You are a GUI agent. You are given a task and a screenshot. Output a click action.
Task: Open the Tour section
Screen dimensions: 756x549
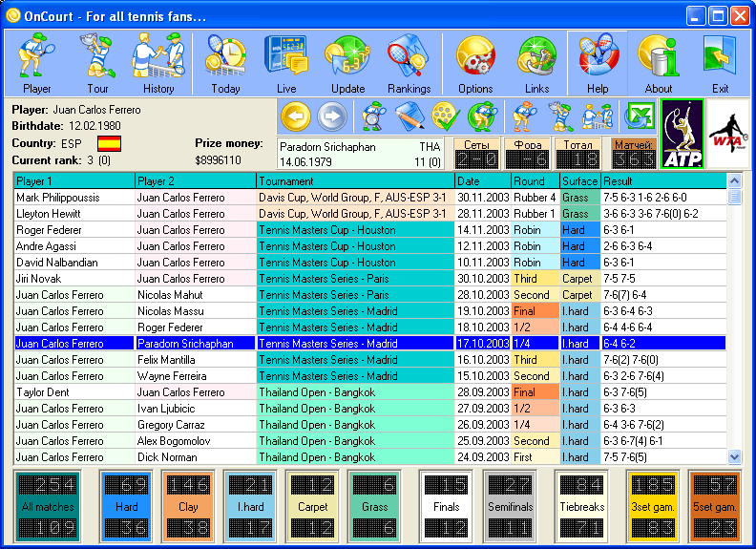[97, 63]
